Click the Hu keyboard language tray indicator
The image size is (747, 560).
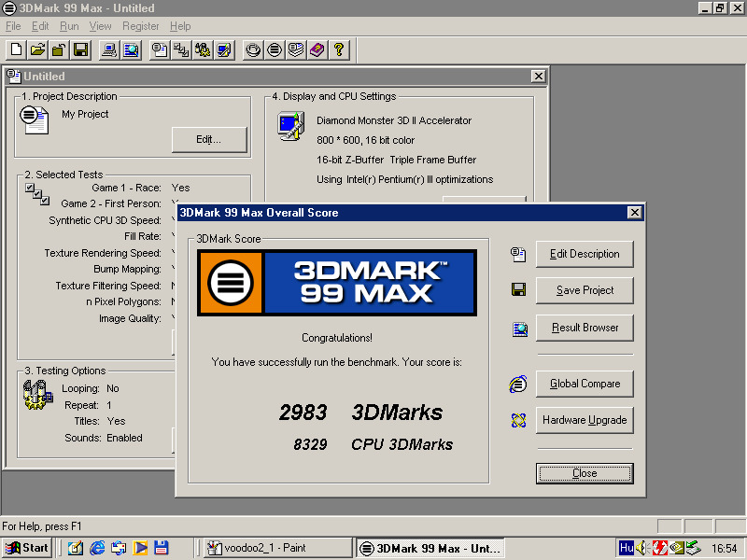click(627, 548)
